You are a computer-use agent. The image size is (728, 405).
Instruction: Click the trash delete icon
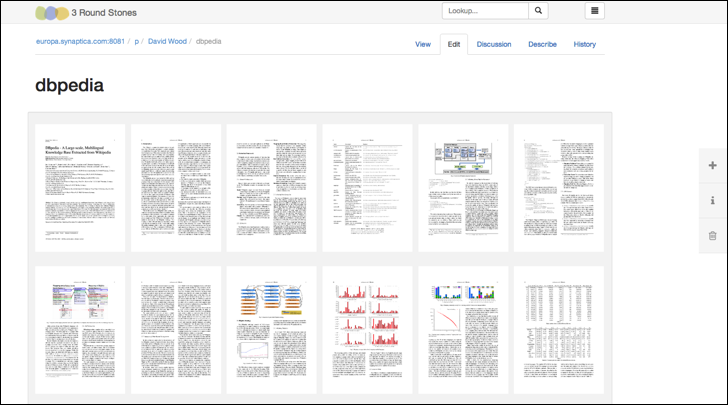pos(713,236)
